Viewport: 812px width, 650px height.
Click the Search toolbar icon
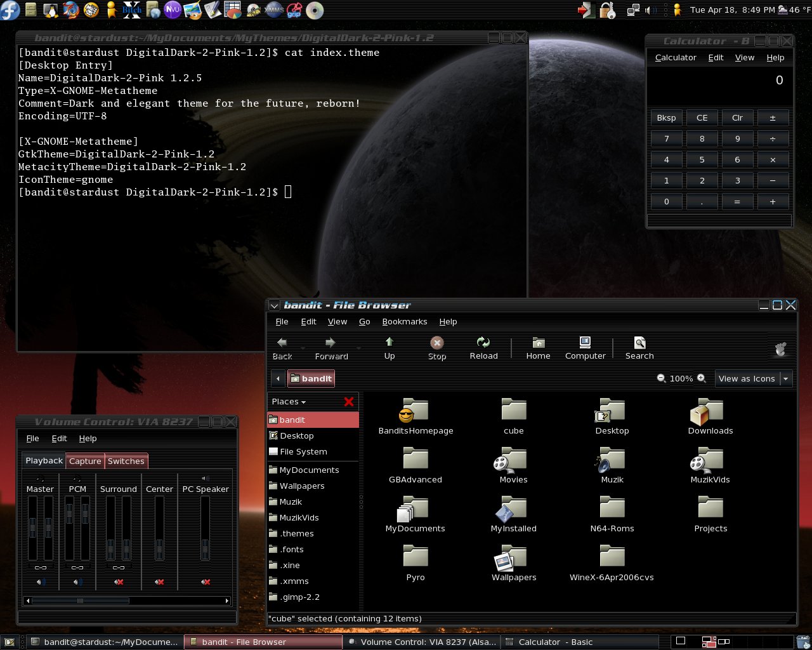pos(639,348)
